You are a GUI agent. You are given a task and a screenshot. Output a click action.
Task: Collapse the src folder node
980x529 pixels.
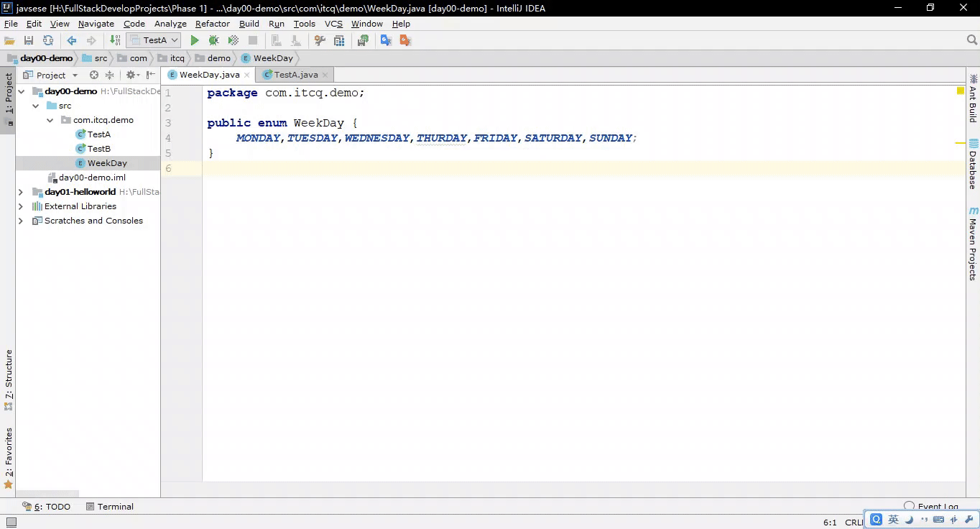click(35, 106)
